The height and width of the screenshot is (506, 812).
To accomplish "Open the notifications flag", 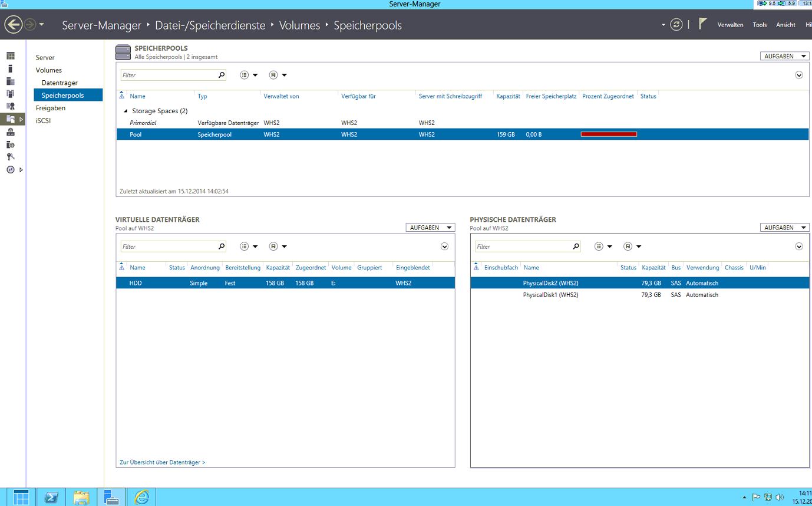I will coord(702,24).
